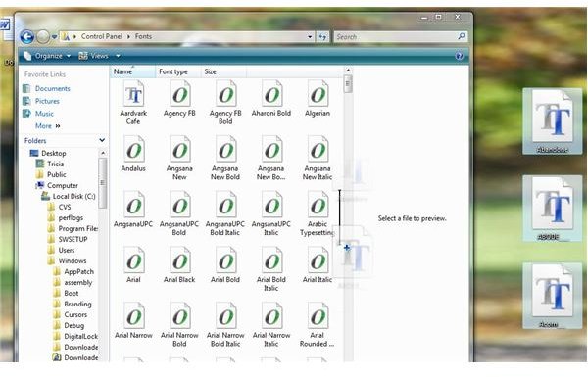Select the Arial Narrow Bold Italic font
Viewport: 588px width, 377px height.
point(225,316)
